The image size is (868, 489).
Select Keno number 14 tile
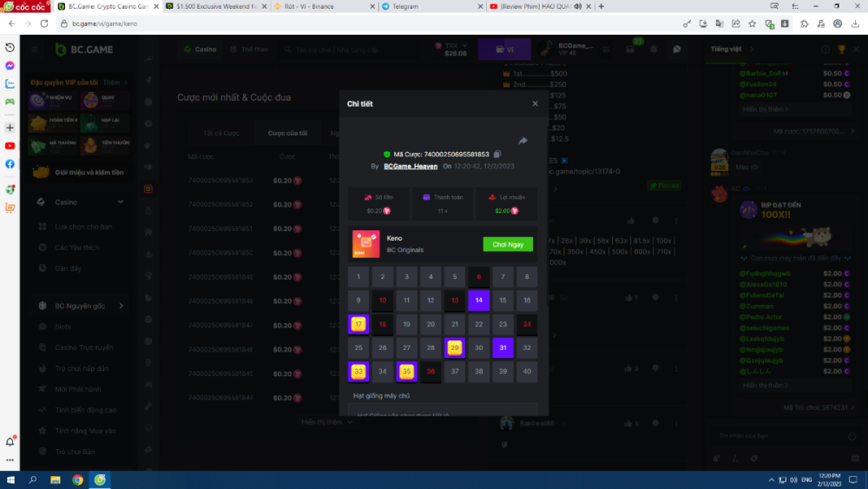(478, 301)
